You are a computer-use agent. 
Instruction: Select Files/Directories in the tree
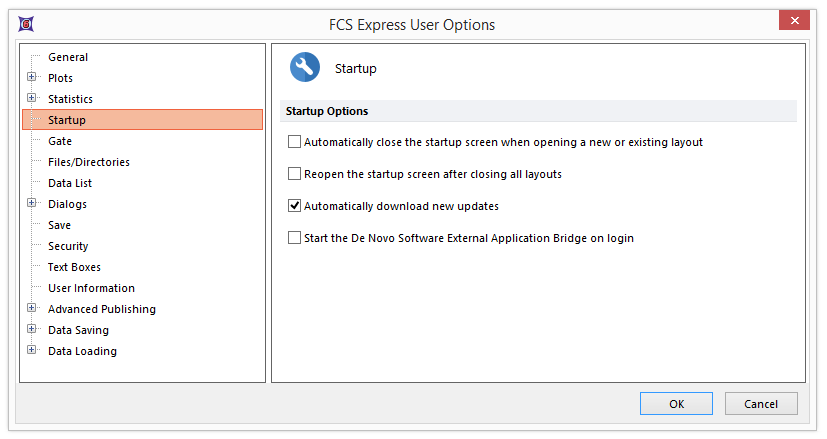88,162
